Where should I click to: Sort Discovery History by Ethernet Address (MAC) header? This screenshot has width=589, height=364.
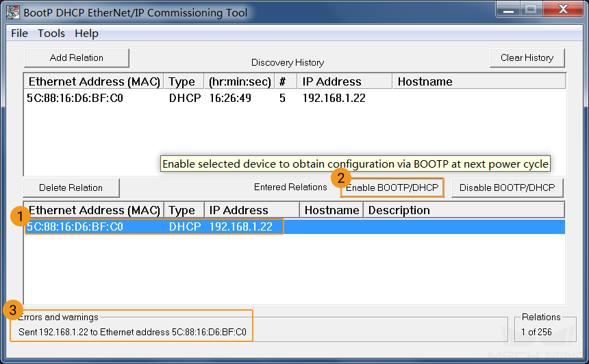(94, 81)
